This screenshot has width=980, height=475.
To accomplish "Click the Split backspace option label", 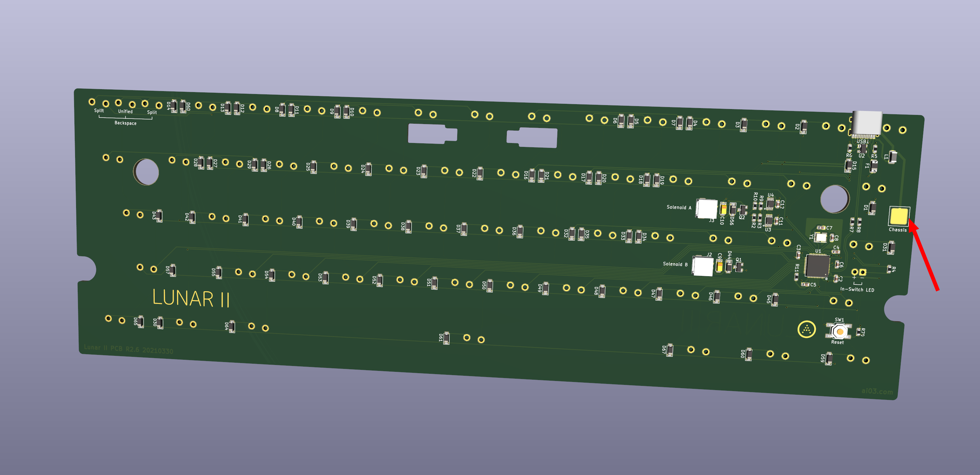I will tap(99, 110).
